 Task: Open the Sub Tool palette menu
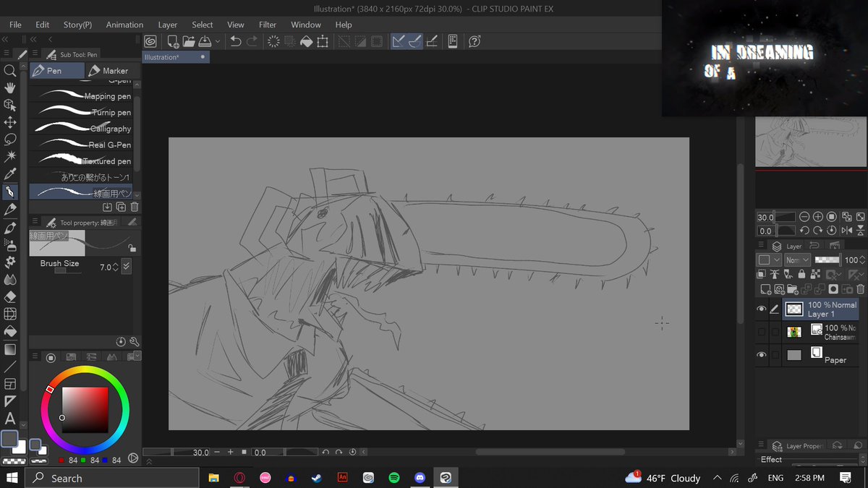(33, 54)
